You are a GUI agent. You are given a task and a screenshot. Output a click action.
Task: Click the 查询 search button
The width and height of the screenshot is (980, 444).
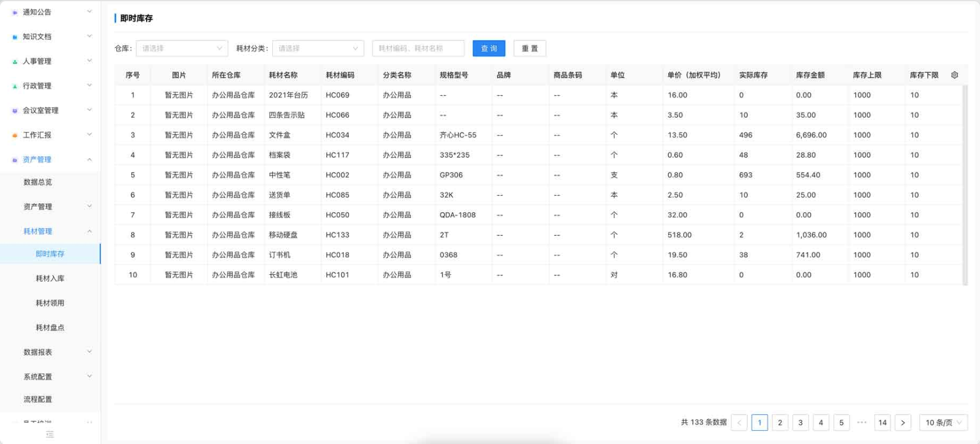[489, 49]
